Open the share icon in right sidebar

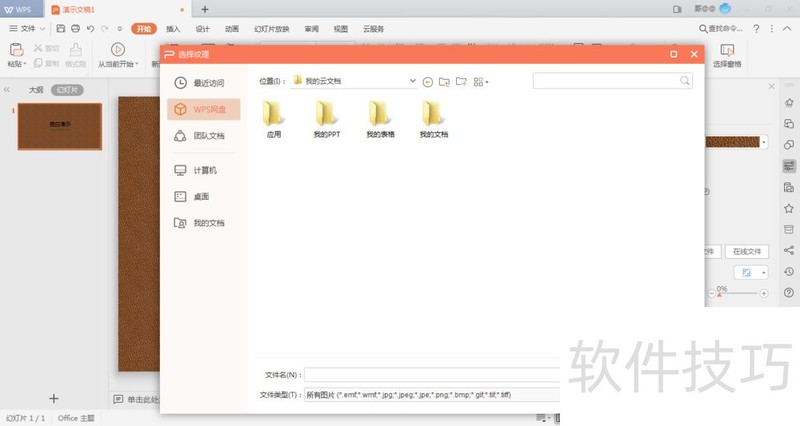[x=789, y=250]
